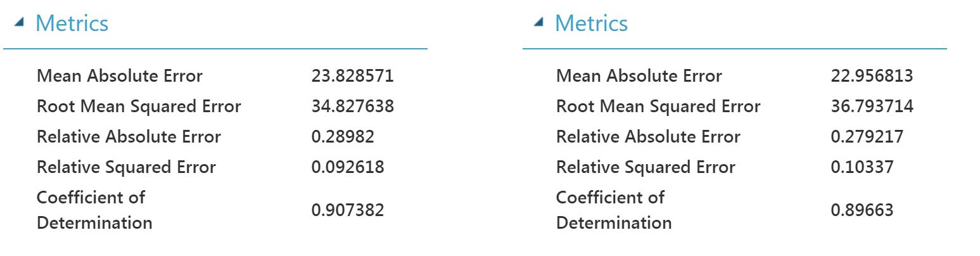Click the value 22.956813

[872, 76]
